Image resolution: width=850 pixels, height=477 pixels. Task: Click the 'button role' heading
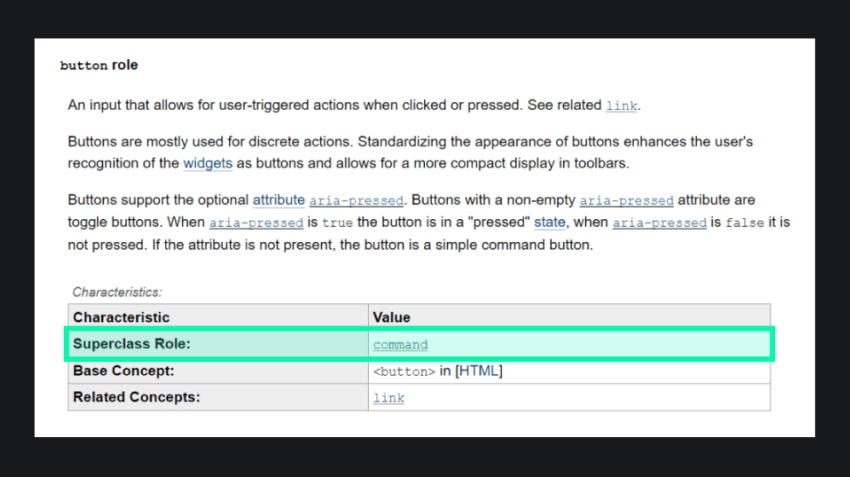(x=99, y=65)
